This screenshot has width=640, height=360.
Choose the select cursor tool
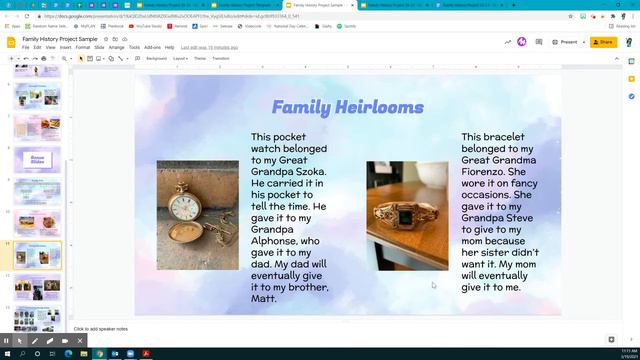81,59
